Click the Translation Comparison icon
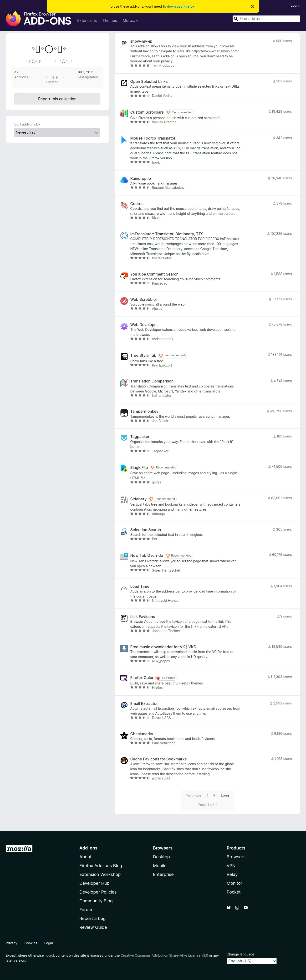Image resolution: width=306 pixels, height=980 pixels. tap(124, 383)
